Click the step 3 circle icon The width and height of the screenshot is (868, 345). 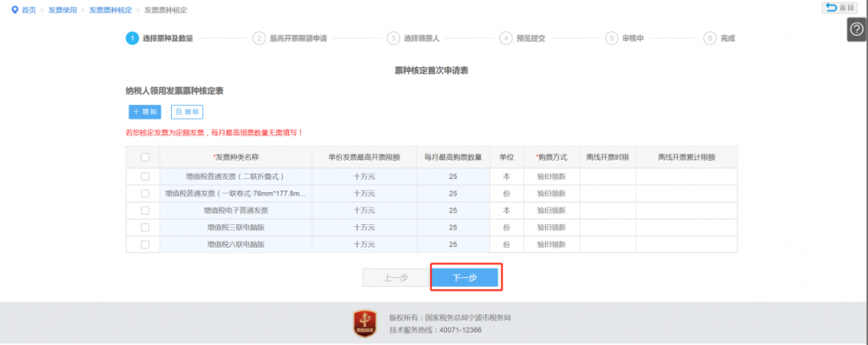point(393,38)
